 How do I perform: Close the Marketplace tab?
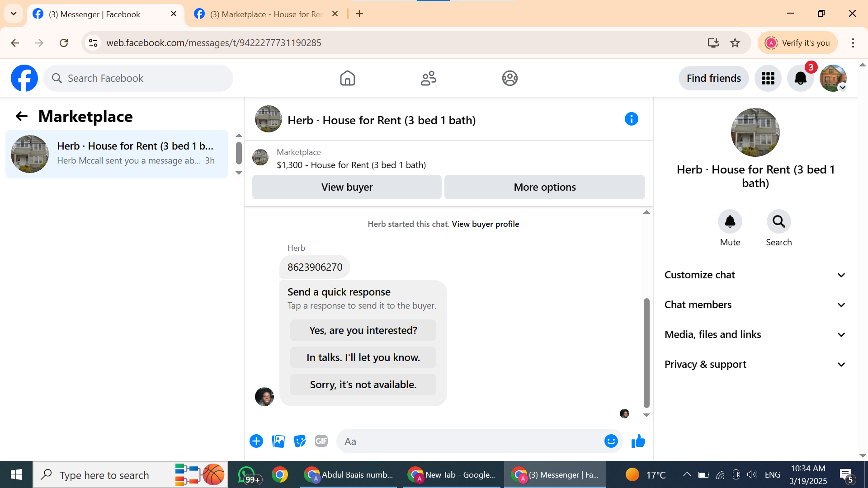[x=335, y=14]
